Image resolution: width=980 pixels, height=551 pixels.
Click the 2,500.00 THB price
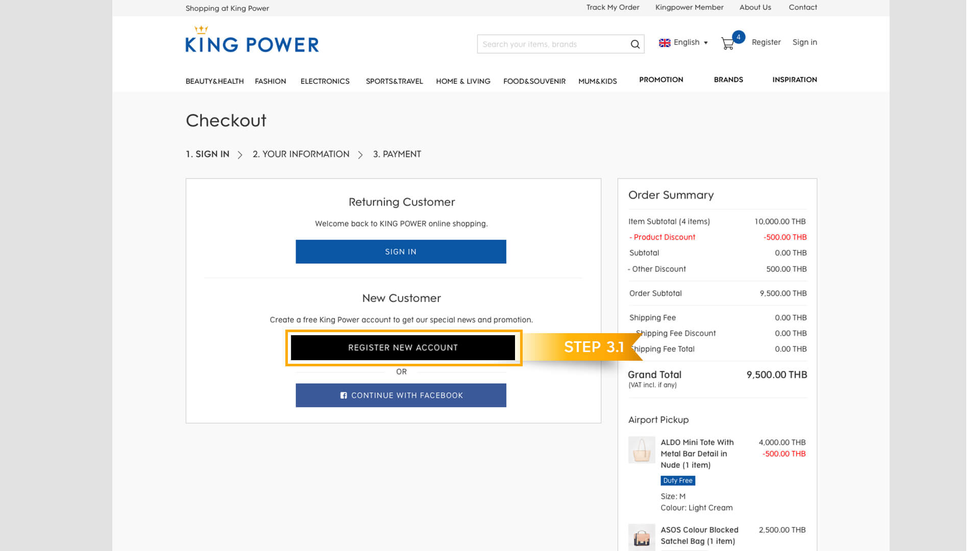pyautogui.click(x=782, y=530)
